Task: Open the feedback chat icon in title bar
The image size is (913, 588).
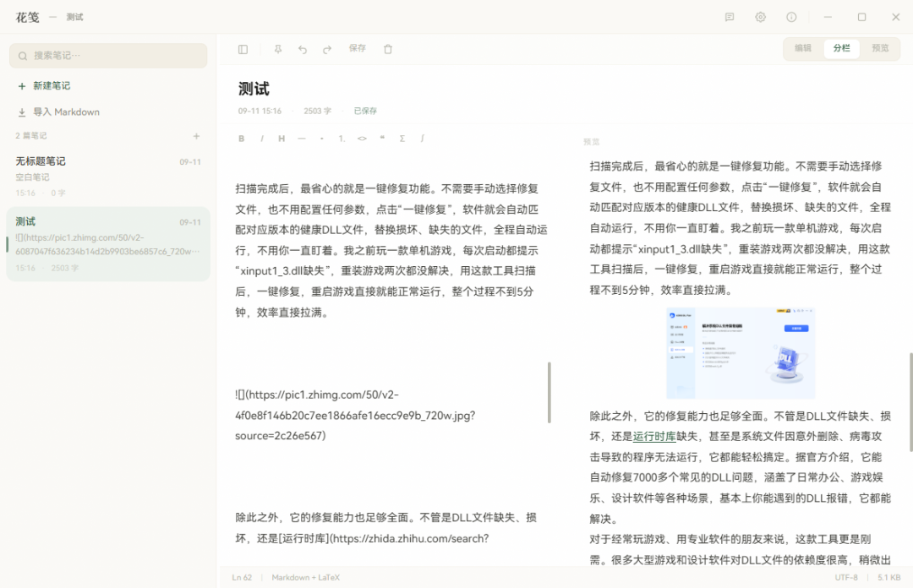Action: [x=730, y=18]
